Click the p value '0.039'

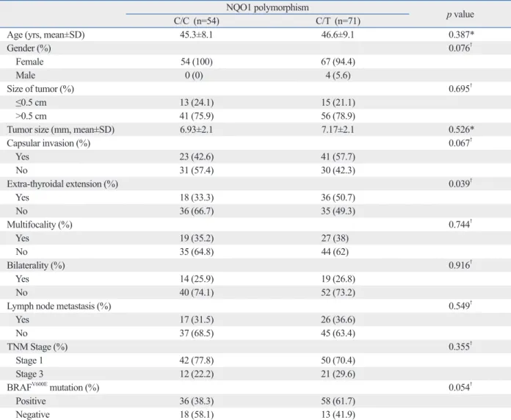point(460,184)
